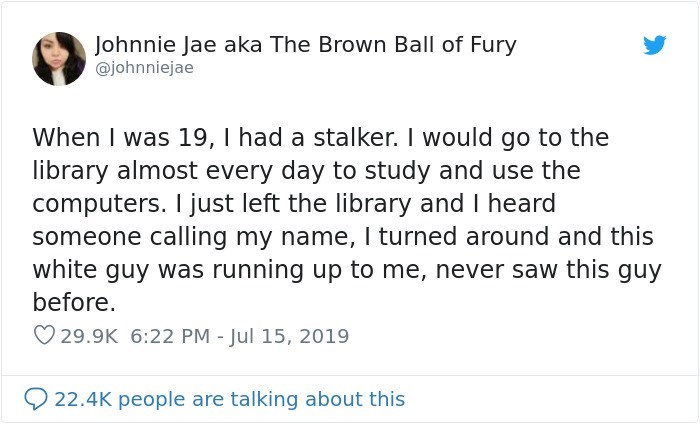Viewport: 700px width, 424px height.
Task: Like the tweet with the heart icon
Action: [43, 336]
